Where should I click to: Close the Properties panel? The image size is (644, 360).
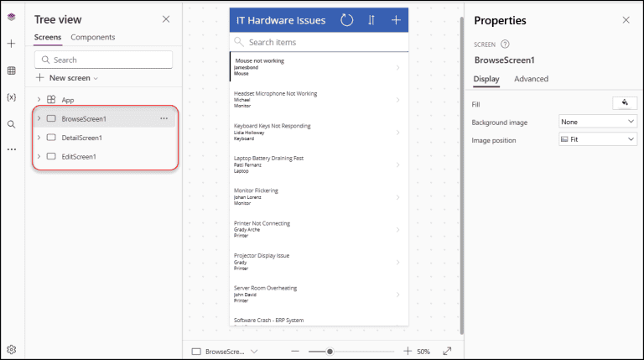626,20
